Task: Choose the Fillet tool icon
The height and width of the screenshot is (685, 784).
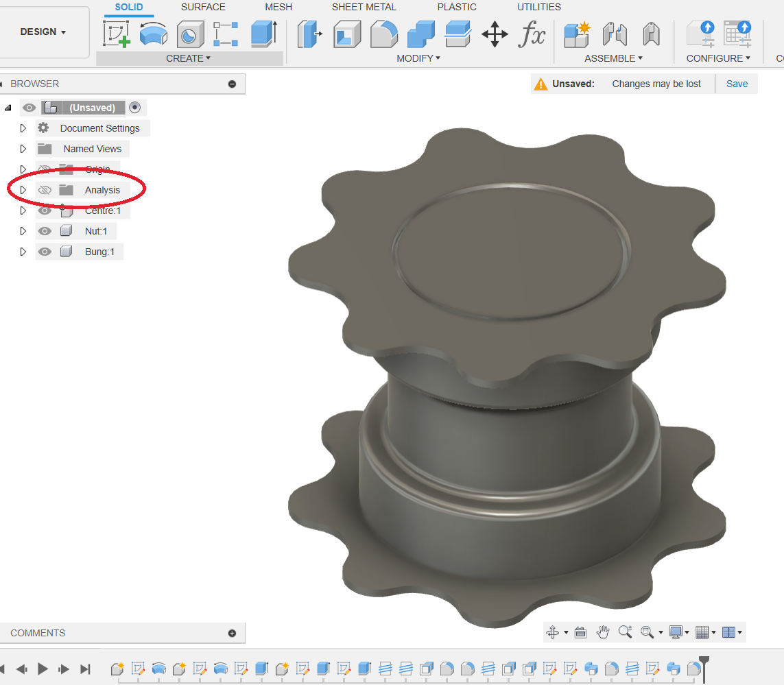Action: pyautogui.click(x=384, y=34)
